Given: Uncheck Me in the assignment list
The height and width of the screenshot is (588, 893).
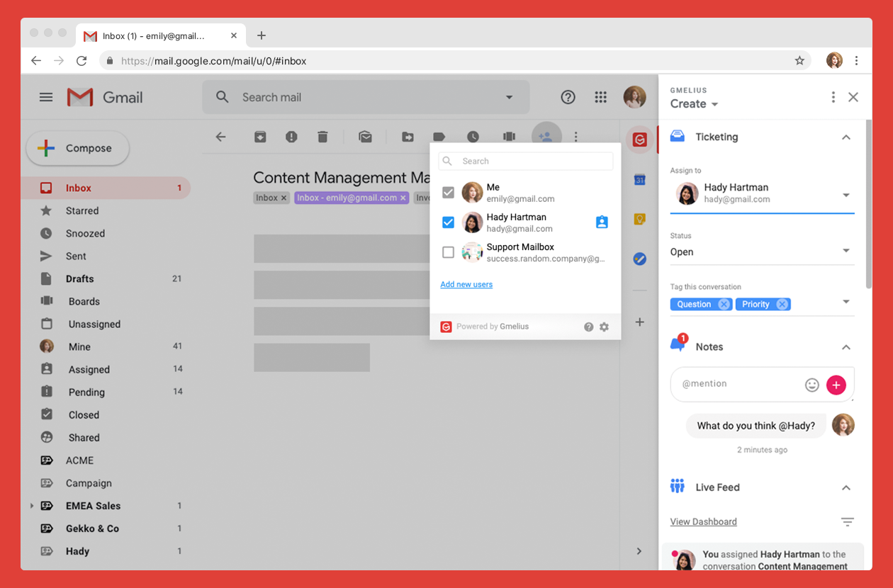Looking at the screenshot, I should [448, 192].
